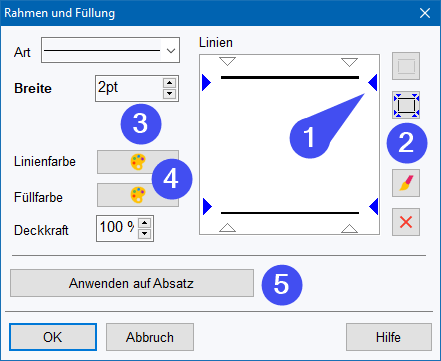Remove all lines with red X icon
Screen dimensions: 441x361
406,222
